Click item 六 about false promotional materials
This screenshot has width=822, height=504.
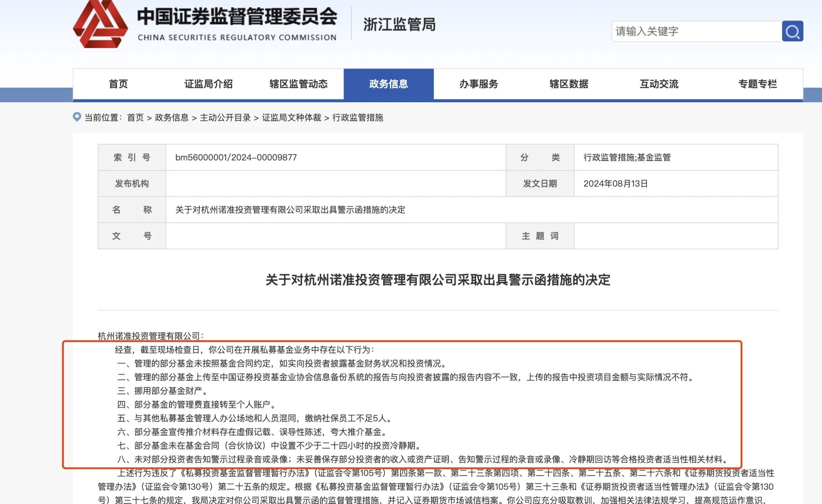pyautogui.click(x=253, y=432)
